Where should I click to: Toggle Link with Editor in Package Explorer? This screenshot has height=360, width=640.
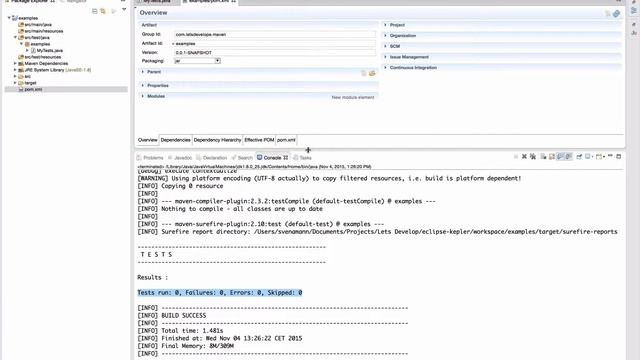click(103, 11)
